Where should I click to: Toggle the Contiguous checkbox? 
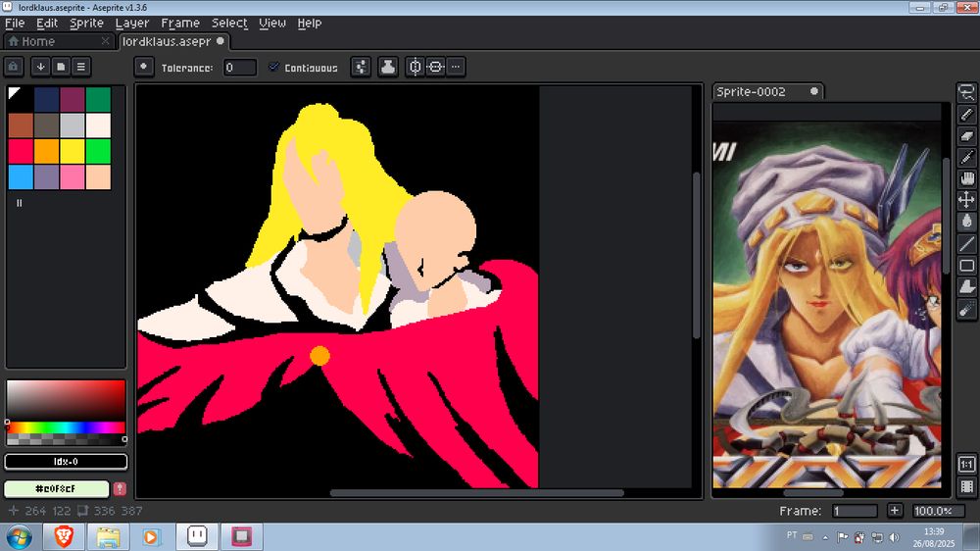click(273, 67)
